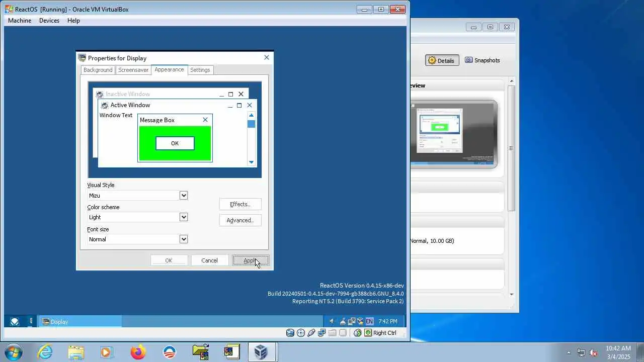The height and width of the screenshot is (362, 644).
Task: Click the VirtualBox video capture status icon
Action: pyautogui.click(x=343, y=333)
